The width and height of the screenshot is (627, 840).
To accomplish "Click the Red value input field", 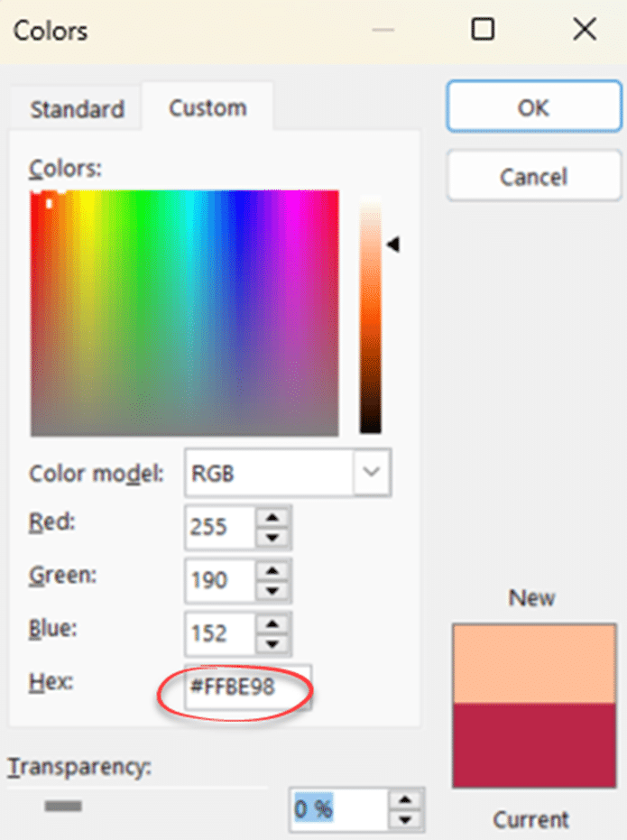I will 220,528.
